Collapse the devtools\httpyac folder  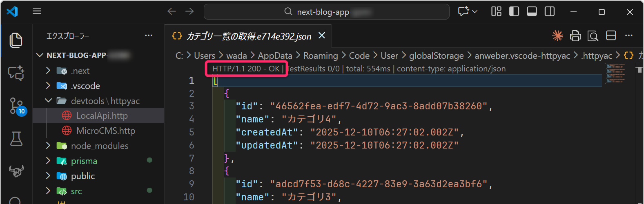point(105,101)
